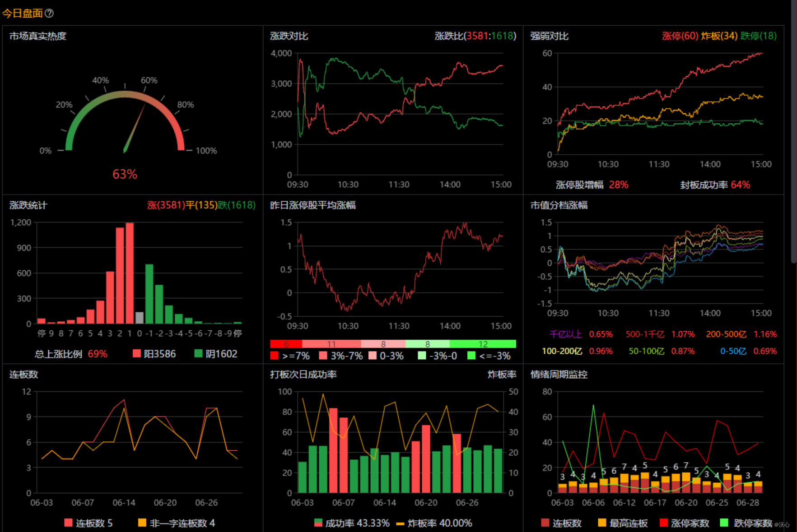Toggle the 跌停家数 legend swatch

click(x=724, y=523)
